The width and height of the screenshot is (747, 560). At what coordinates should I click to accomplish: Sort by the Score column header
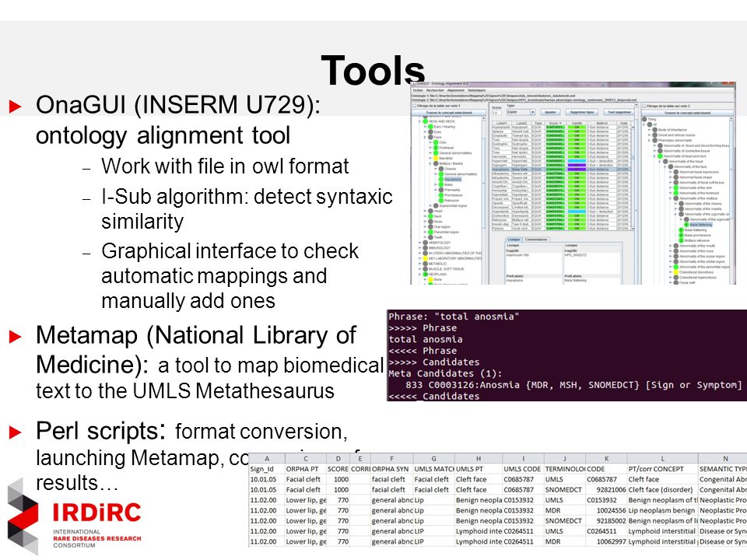pyautogui.click(x=555, y=123)
